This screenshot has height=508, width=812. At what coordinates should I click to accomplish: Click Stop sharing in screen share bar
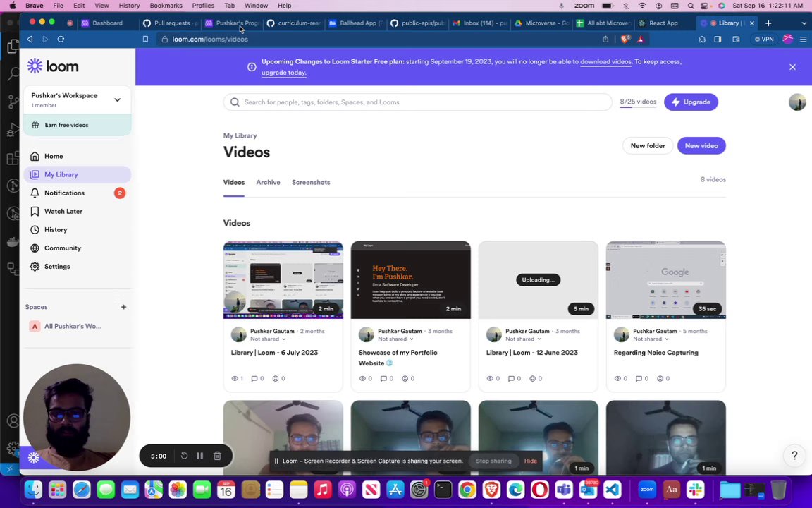(493, 461)
